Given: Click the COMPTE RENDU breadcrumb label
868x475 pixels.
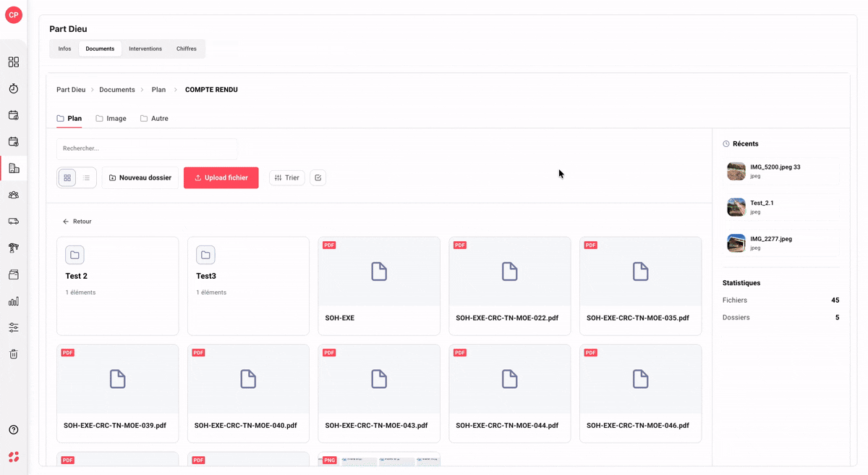Looking at the screenshot, I should coord(211,90).
